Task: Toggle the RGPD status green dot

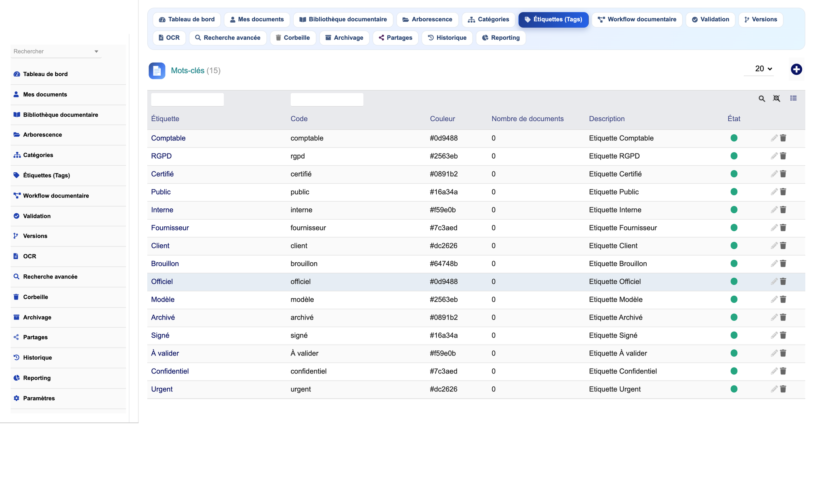Action: (734, 156)
